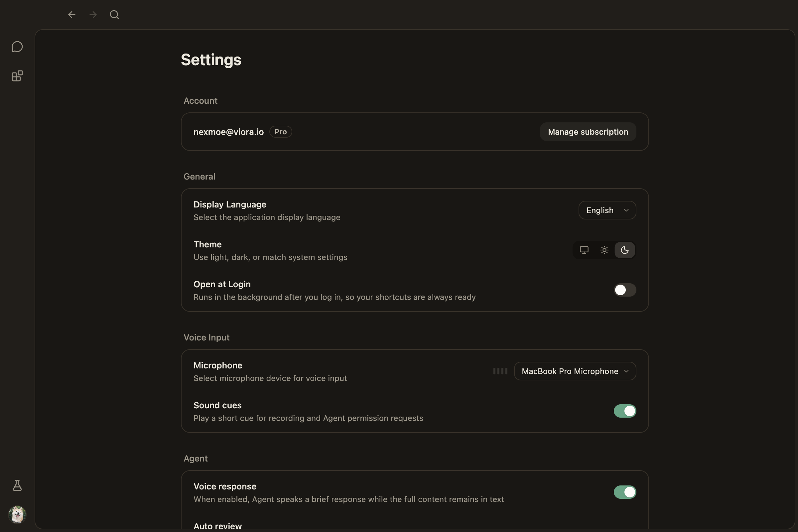Click the nexmoe@viora.io email text

pos(228,132)
